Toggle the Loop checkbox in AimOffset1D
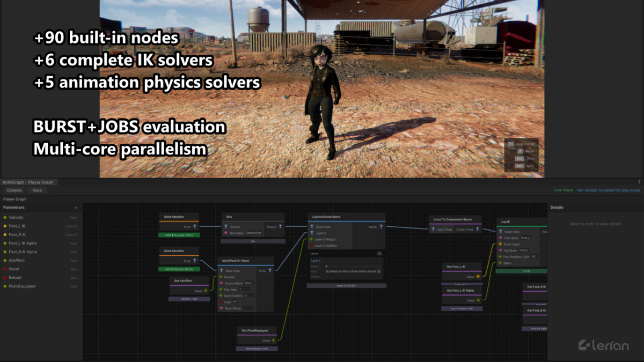 (235, 301)
